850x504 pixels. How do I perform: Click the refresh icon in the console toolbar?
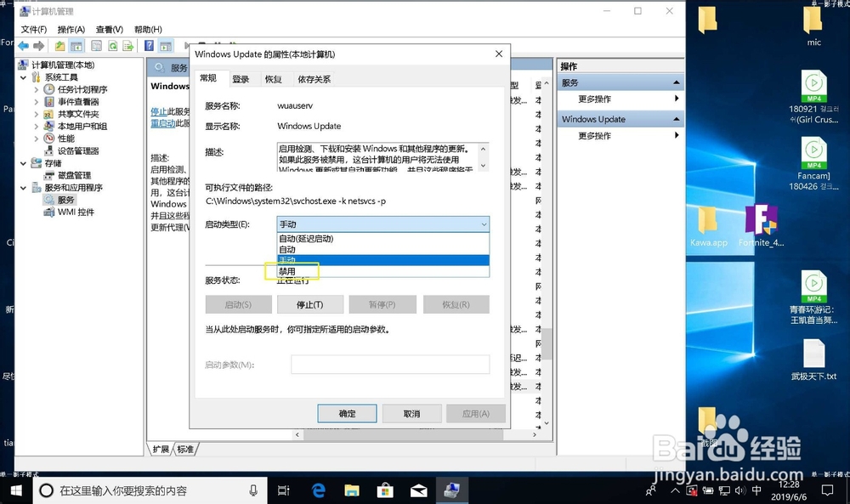[113, 46]
